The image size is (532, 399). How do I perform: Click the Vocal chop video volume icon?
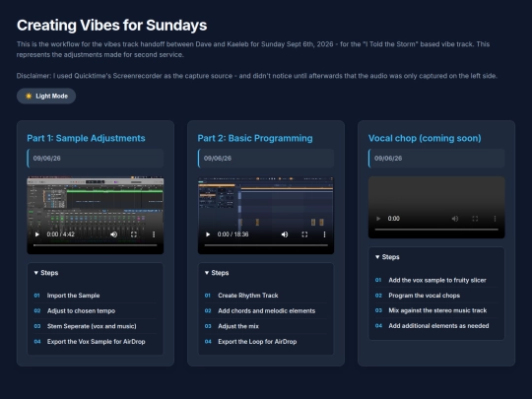tap(455, 219)
